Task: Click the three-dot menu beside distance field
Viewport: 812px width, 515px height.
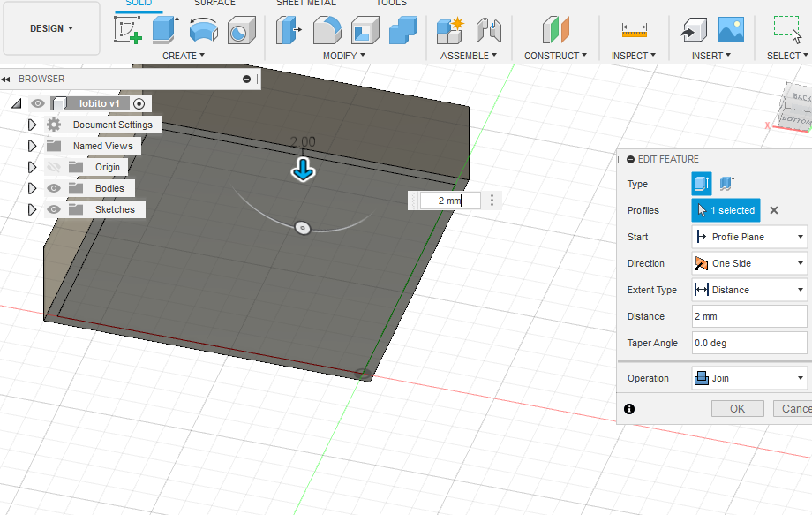Action: point(492,201)
